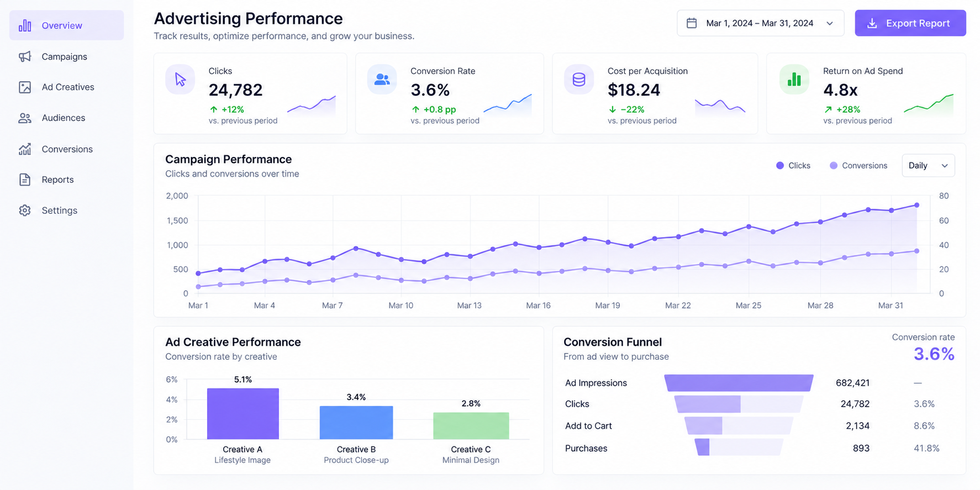Image resolution: width=980 pixels, height=490 pixels.
Task: Click the coins icon on Cost per Acquisition card
Action: 579,80
